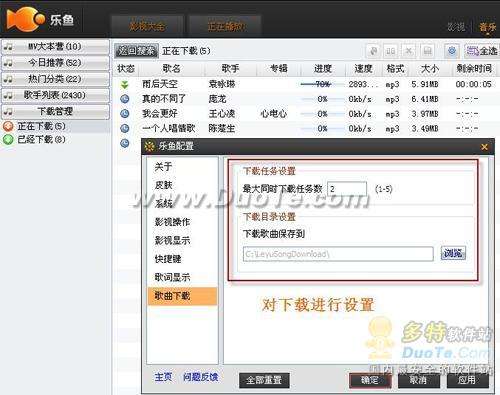Sort by 进度 column header
Screen dimensions: 500x395
(x=323, y=69)
